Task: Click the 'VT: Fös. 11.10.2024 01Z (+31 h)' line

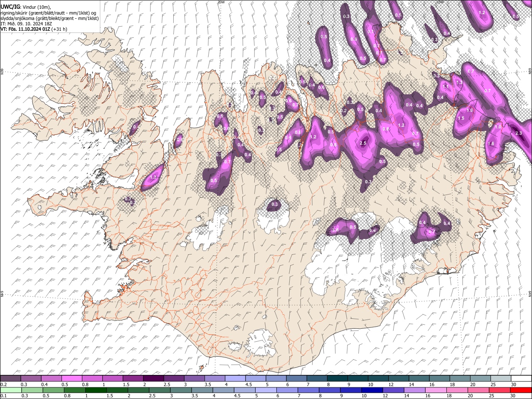Action: tap(34, 29)
